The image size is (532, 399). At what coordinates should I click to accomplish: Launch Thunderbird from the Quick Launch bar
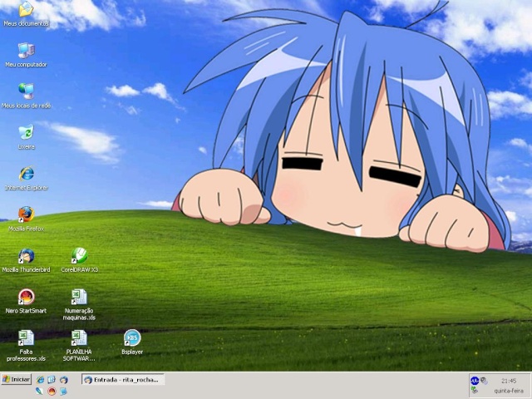click(x=63, y=380)
